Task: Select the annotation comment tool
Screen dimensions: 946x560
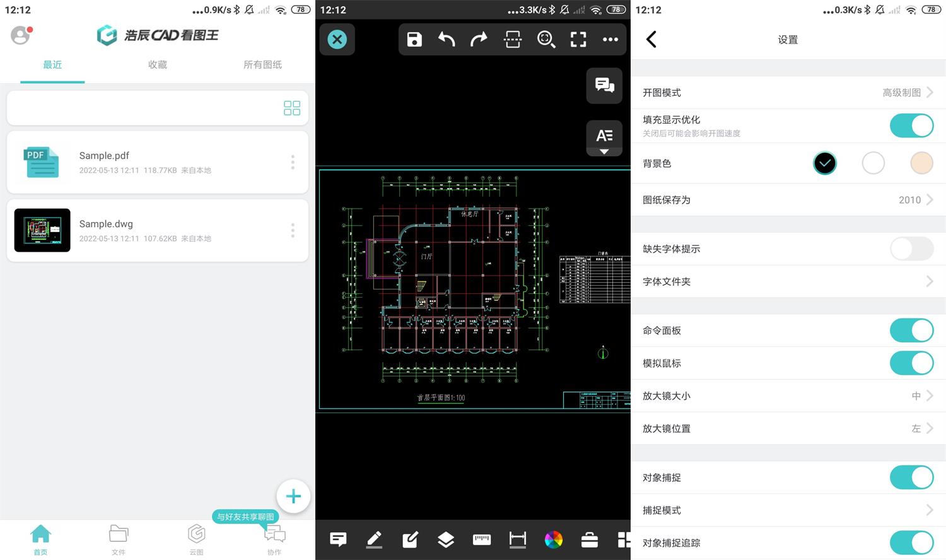Action: click(338, 539)
